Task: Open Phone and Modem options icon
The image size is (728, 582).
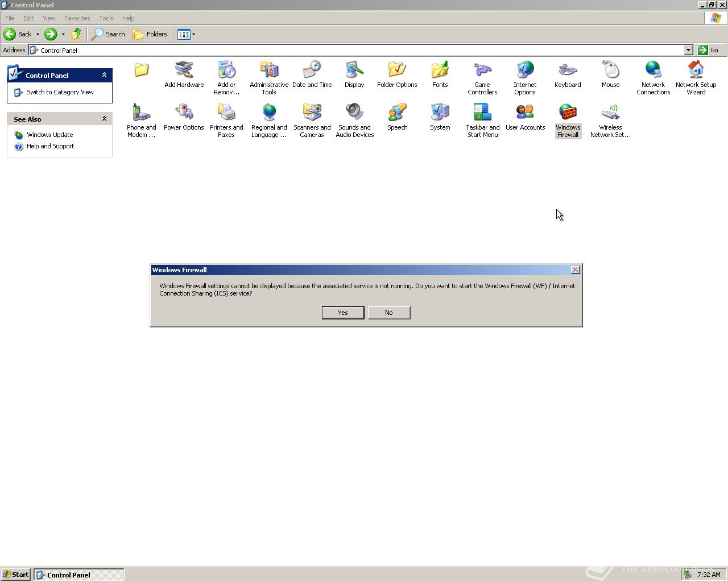Action: tap(141, 120)
